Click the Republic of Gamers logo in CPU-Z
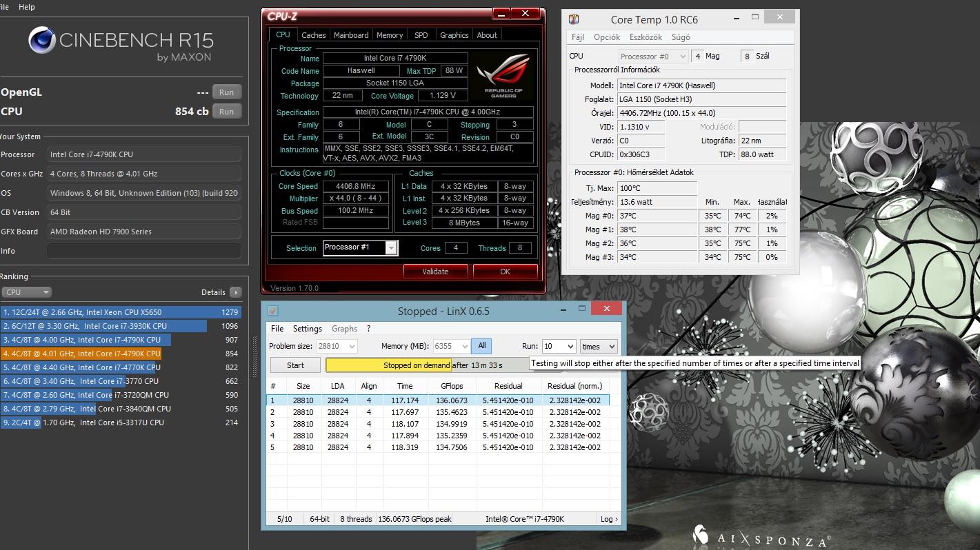980x550 pixels. pos(503,76)
